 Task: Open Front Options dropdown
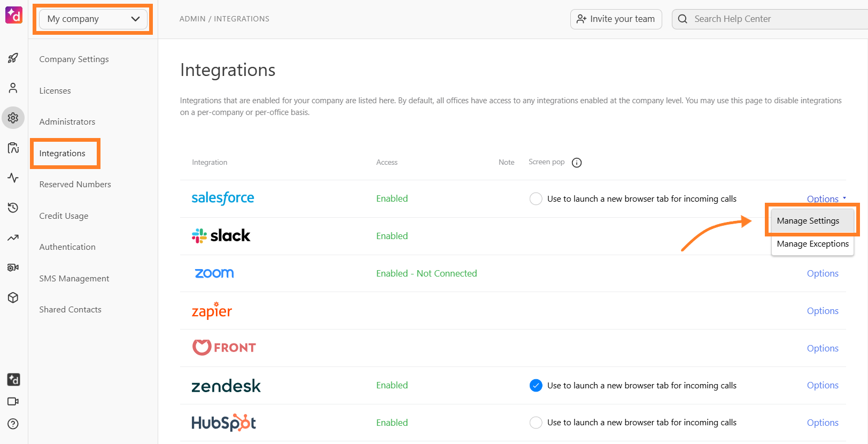(x=823, y=348)
